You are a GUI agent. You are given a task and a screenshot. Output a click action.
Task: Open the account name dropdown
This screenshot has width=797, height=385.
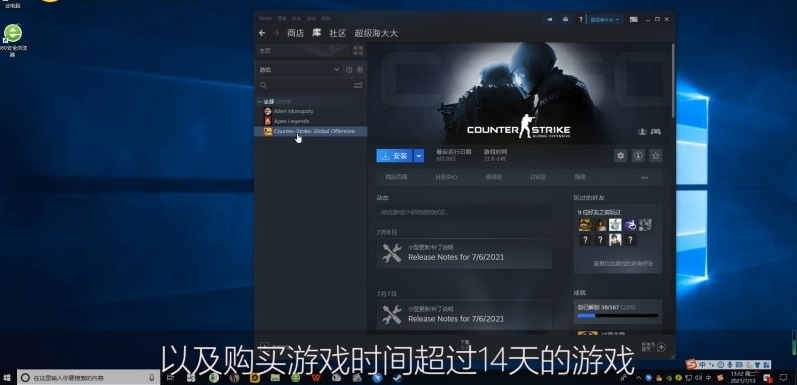tap(604, 19)
